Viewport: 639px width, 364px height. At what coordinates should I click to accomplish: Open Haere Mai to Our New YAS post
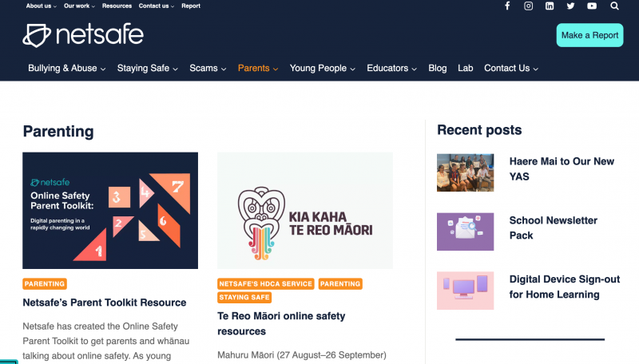[562, 169]
